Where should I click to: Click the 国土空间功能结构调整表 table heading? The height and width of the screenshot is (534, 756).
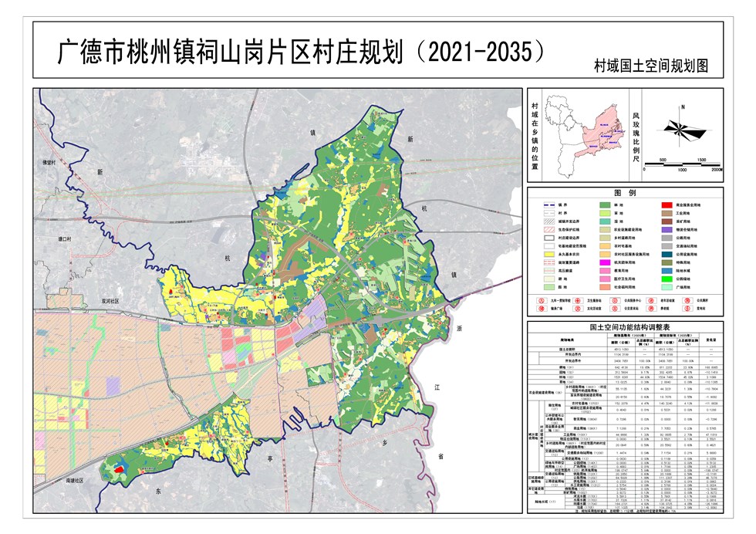pos(625,326)
